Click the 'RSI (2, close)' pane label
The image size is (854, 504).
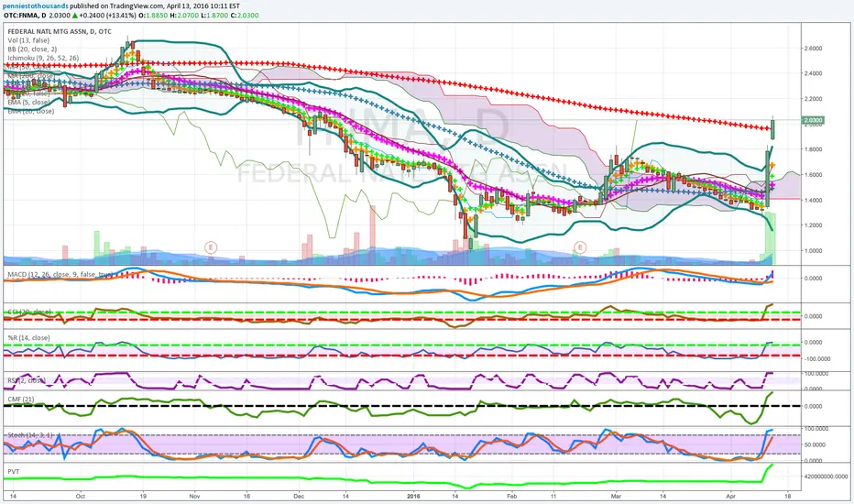coord(27,380)
